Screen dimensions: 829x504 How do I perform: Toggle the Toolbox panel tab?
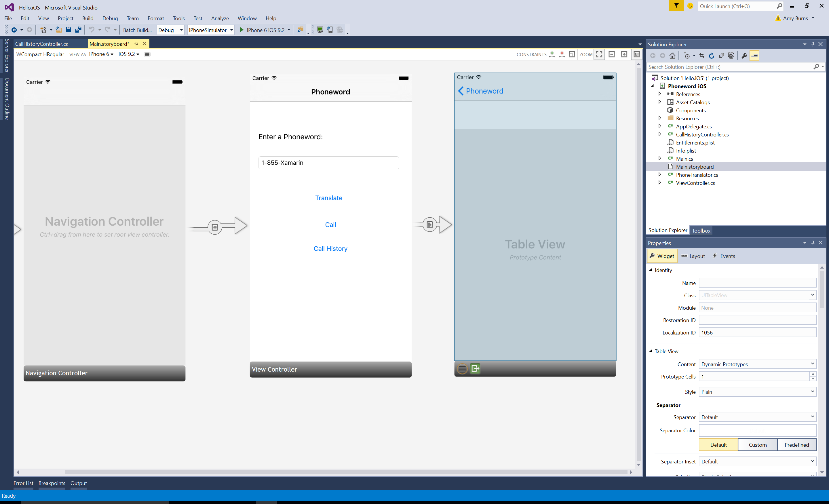pos(701,230)
